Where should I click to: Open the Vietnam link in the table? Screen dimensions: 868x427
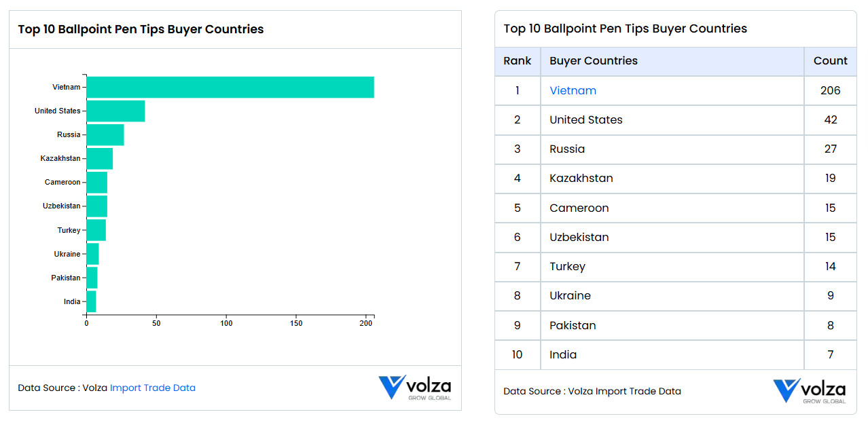tap(573, 90)
